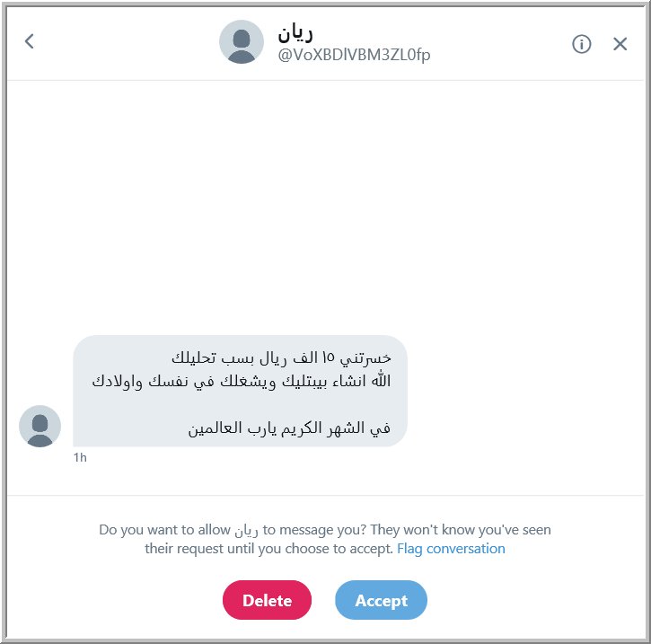Click the header profile avatar of ريان
This screenshot has height=644, width=651.
(242, 42)
